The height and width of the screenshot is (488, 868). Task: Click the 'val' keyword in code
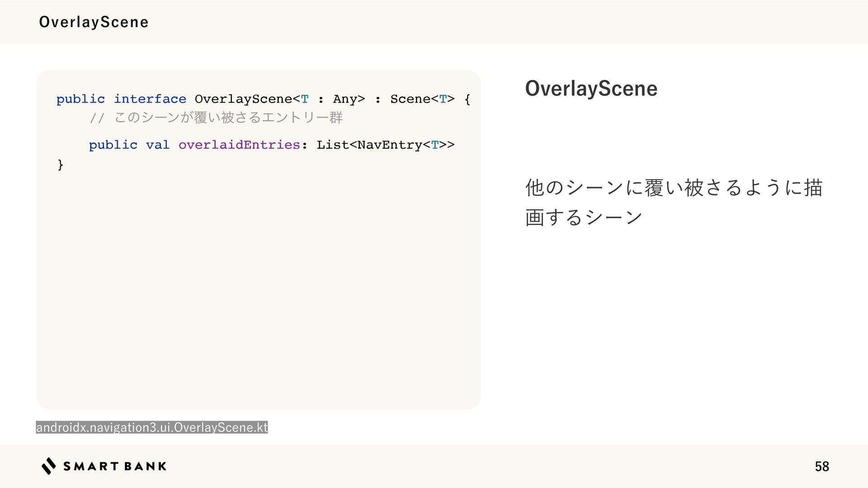[157, 145]
